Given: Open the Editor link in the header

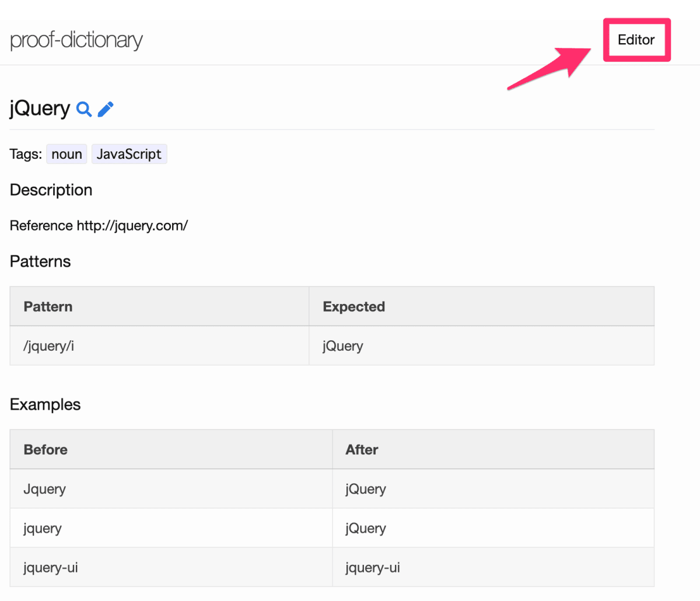Looking at the screenshot, I should click(x=636, y=40).
